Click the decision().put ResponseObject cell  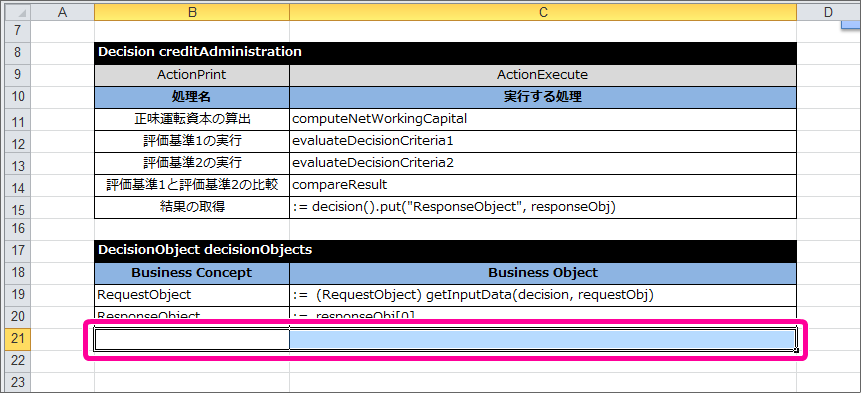coord(543,207)
